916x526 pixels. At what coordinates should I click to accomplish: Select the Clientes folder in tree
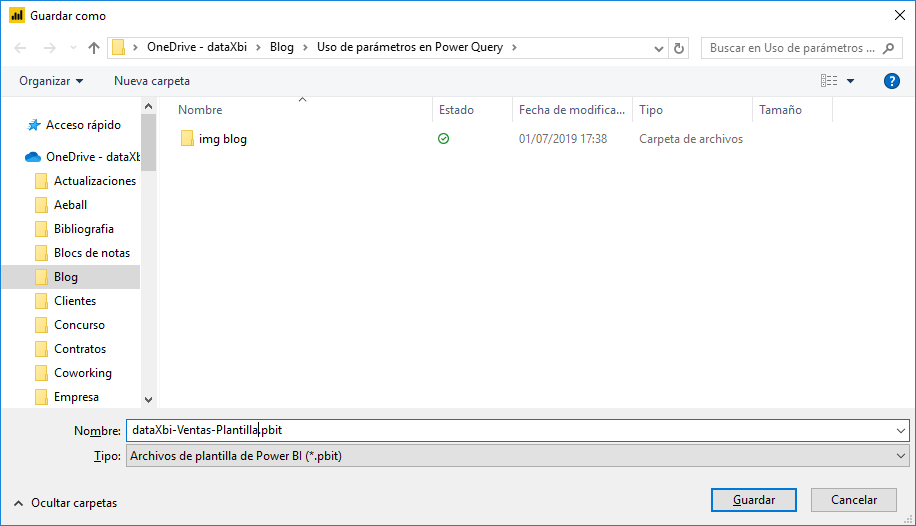(x=75, y=301)
